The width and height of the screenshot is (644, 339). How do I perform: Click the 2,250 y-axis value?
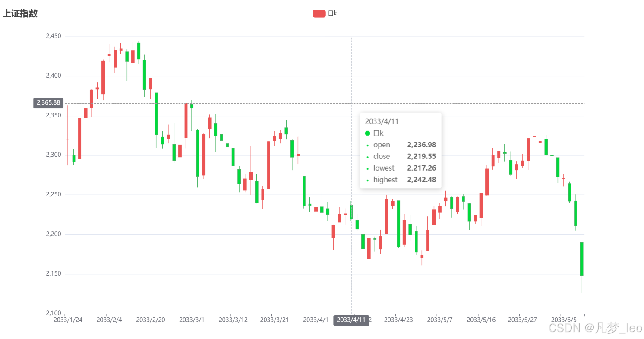(53, 194)
